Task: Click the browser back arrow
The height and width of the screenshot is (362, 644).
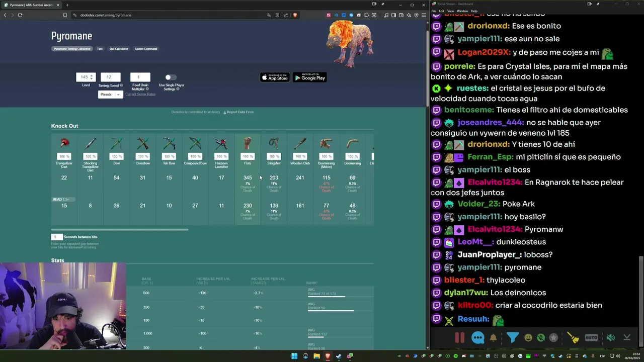Action: [x=5, y=15]
